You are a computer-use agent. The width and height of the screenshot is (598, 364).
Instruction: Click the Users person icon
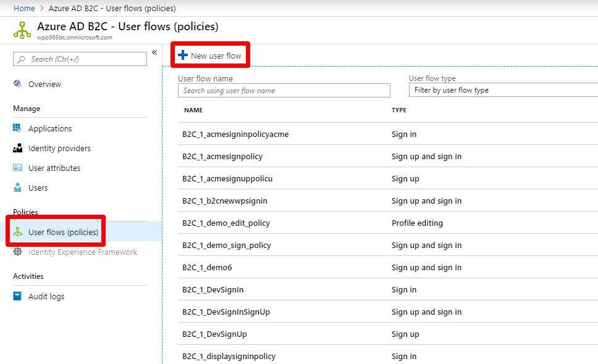17,188
